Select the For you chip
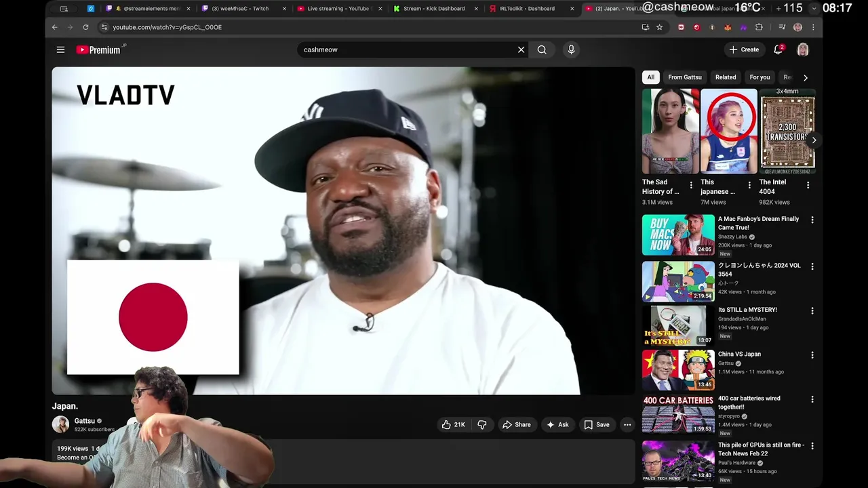 pyautogui.click(x=759, y=77)
